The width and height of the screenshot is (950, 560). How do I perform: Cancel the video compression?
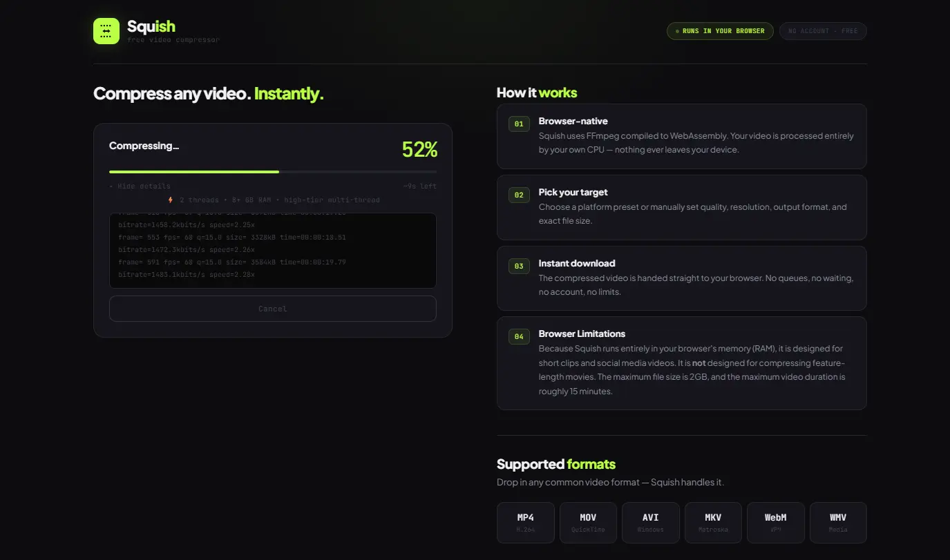[273, 309]
